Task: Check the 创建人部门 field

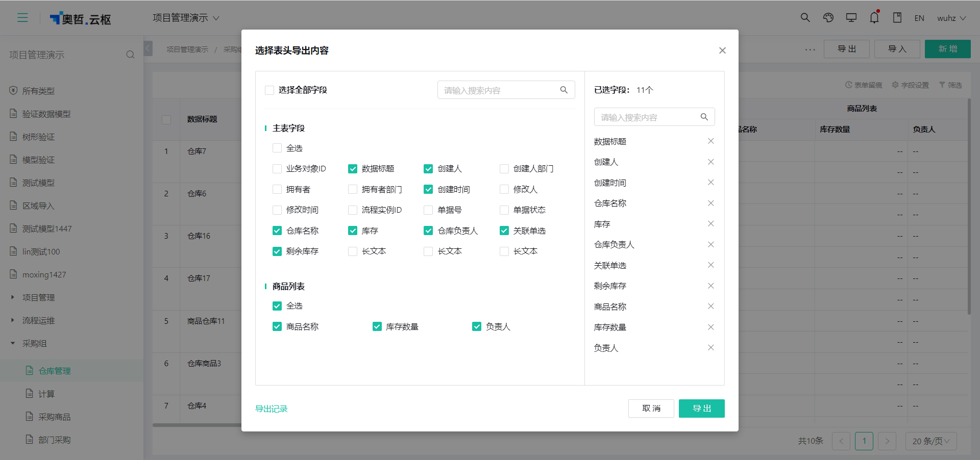Action: click(504, 169)
